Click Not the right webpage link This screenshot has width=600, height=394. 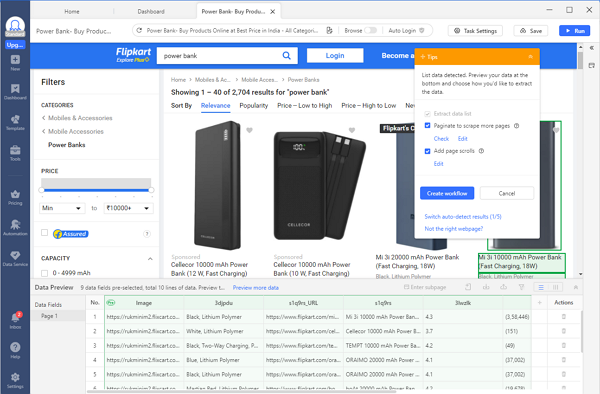[454, 229]
